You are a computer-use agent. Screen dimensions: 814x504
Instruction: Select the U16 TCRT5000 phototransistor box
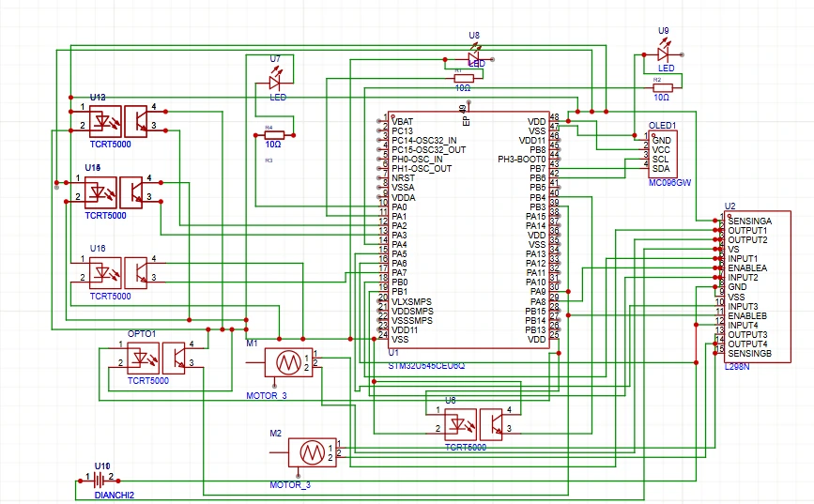coord(136,273)
